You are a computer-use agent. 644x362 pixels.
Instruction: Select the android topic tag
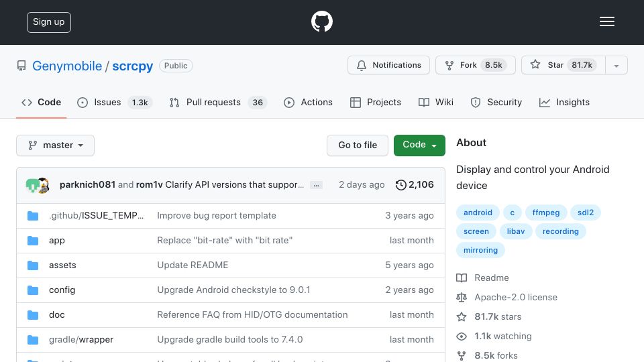click(478, 213)
